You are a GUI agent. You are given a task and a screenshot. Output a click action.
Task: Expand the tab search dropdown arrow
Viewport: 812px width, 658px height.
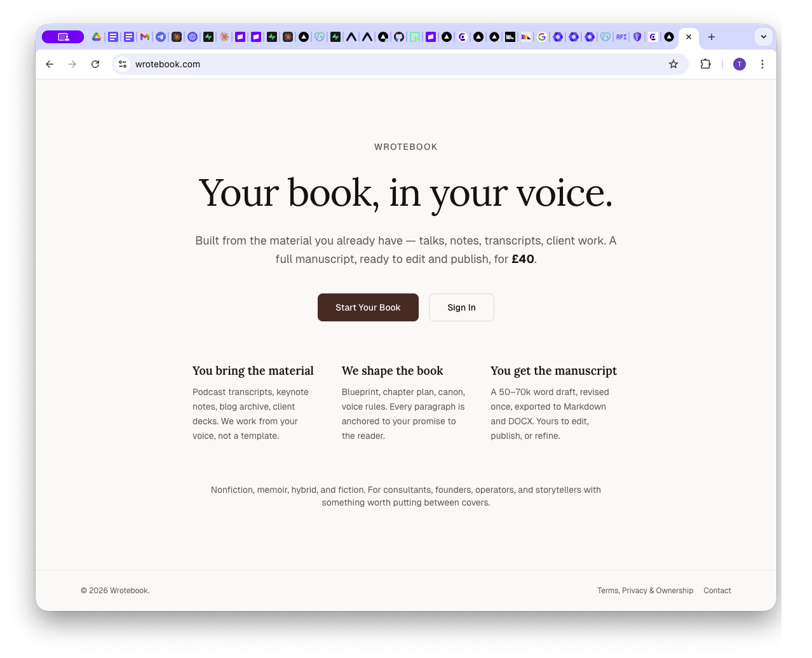tap(764, 37)
